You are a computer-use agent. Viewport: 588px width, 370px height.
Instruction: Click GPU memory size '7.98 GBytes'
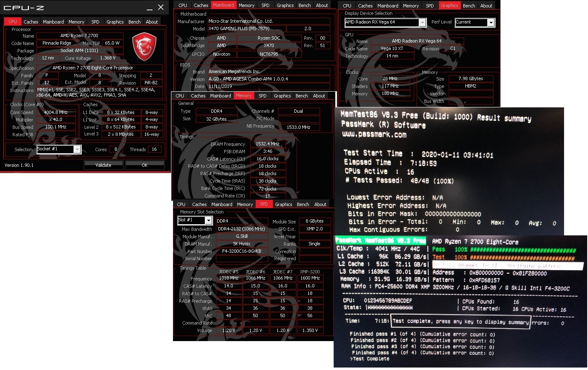point(471,78)
